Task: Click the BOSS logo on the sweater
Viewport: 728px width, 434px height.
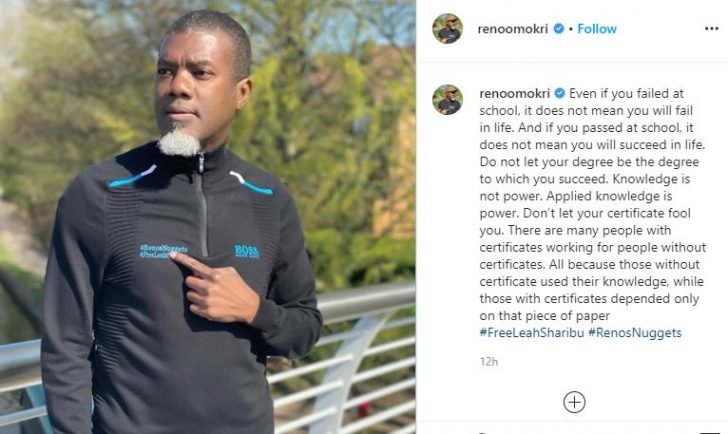Action: pos(247,251)
